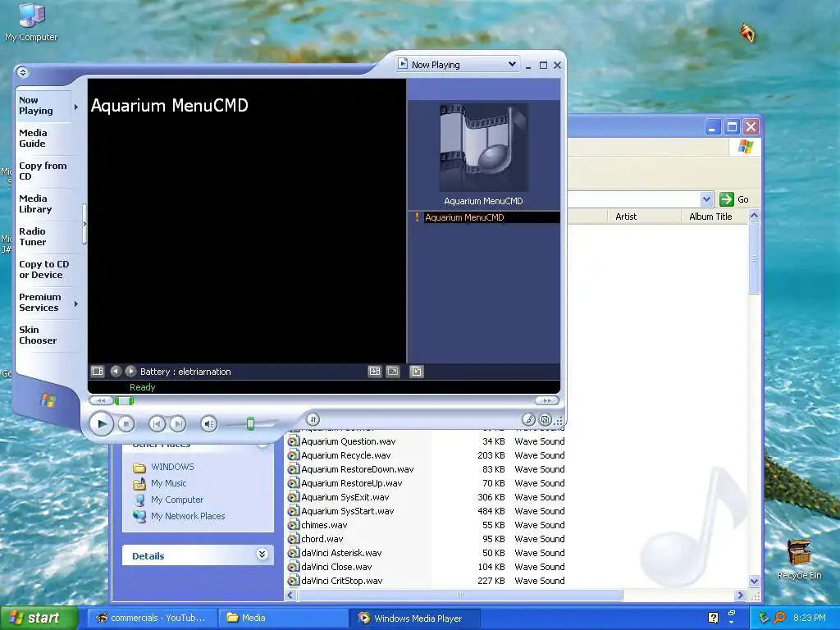Click the rewind button on seek bar
The height and width of the screenshot is (630, 840).
[x=101, y=400]
